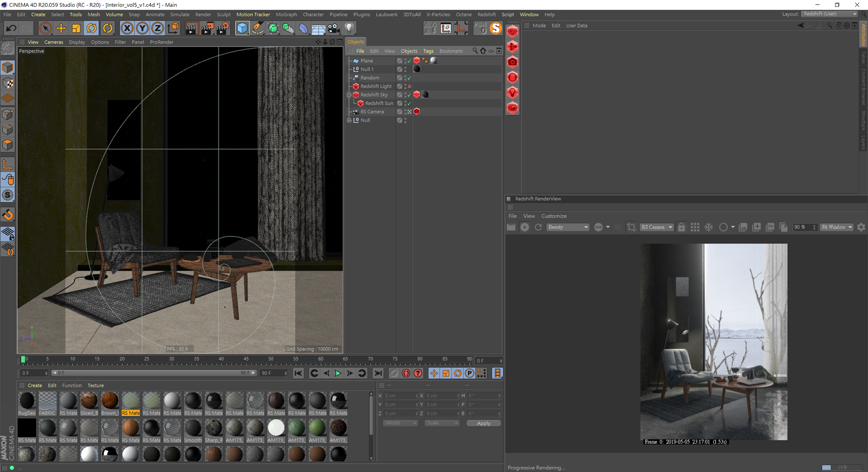Go to start of animation
868x472 pixels.
298,373
